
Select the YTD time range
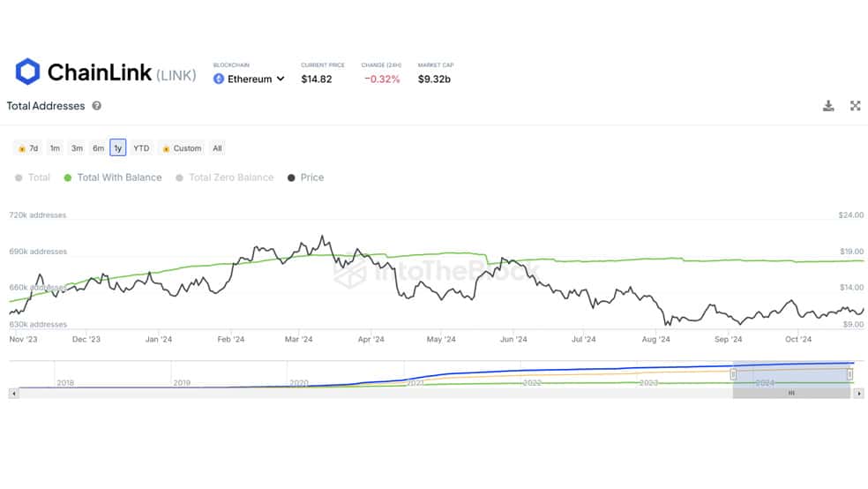click(x=141, y=148)
